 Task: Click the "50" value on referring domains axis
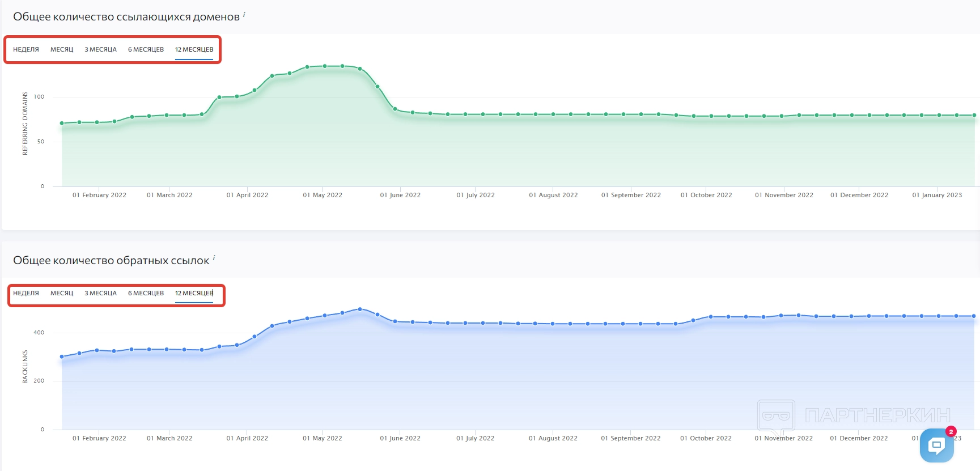[x=41, y=142]
